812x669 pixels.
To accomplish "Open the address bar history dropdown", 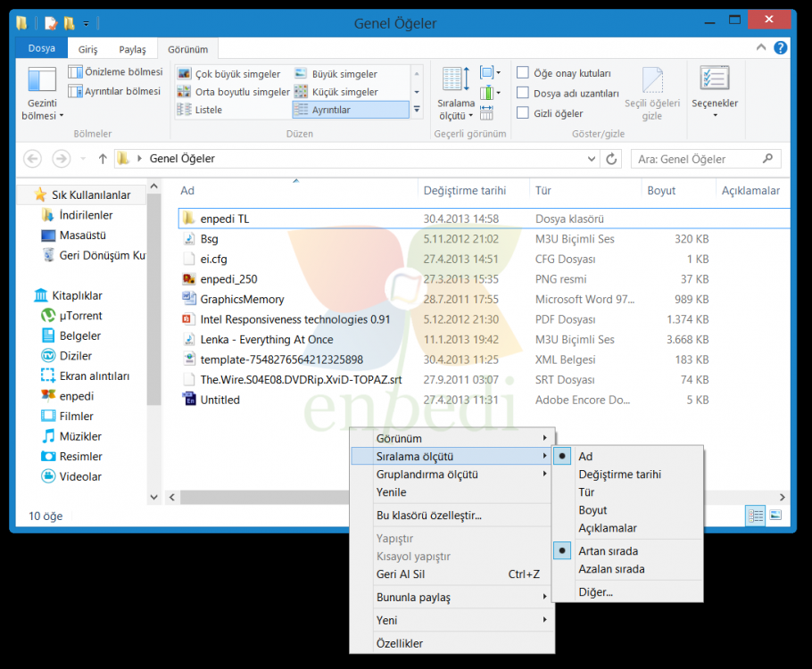I will tap(592, 159).
